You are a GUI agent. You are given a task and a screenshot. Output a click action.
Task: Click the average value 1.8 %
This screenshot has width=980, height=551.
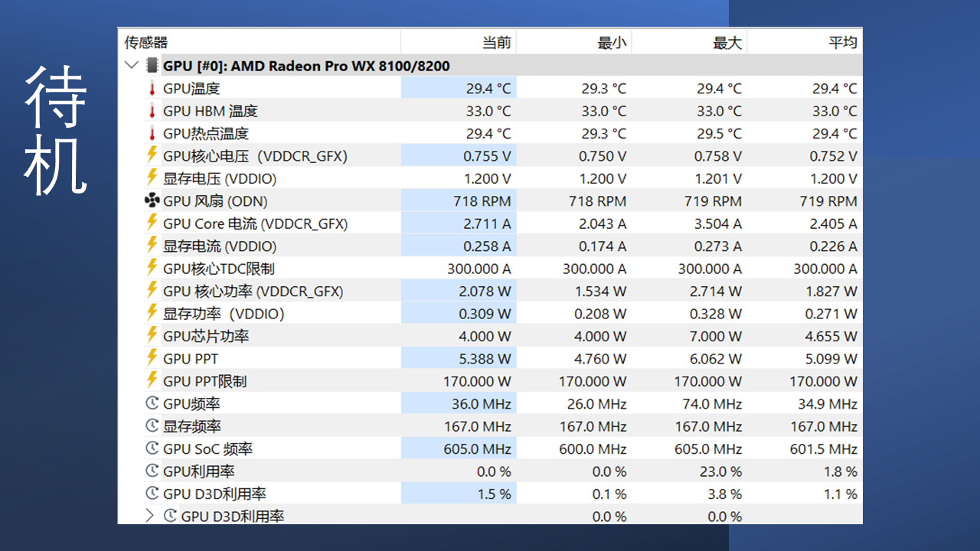[x=841, y=471]
